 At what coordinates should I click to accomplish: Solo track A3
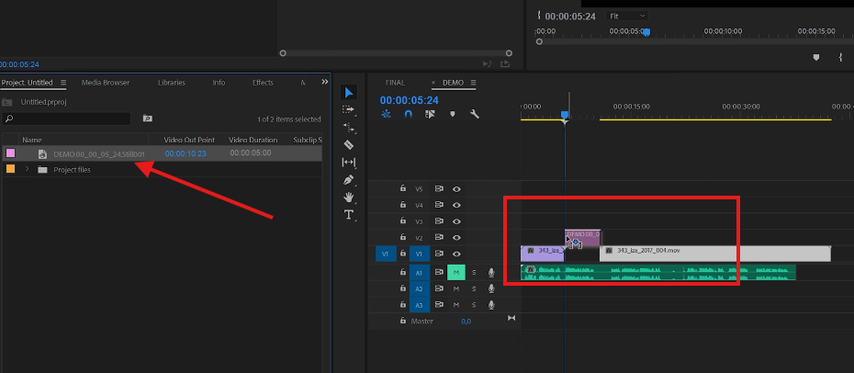pyautogui.click(x=474, y=304)
